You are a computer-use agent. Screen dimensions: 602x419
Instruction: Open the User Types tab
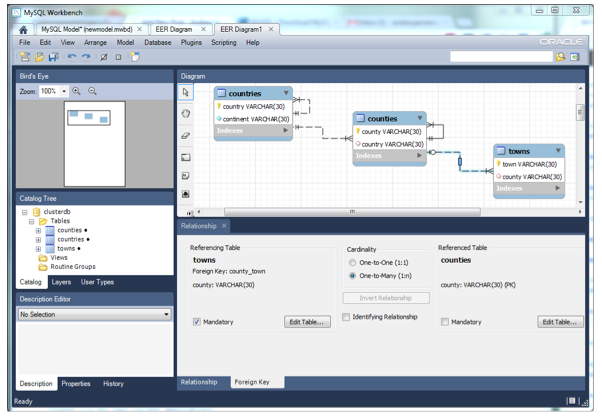pyautogui.click(x=97, y=282)
